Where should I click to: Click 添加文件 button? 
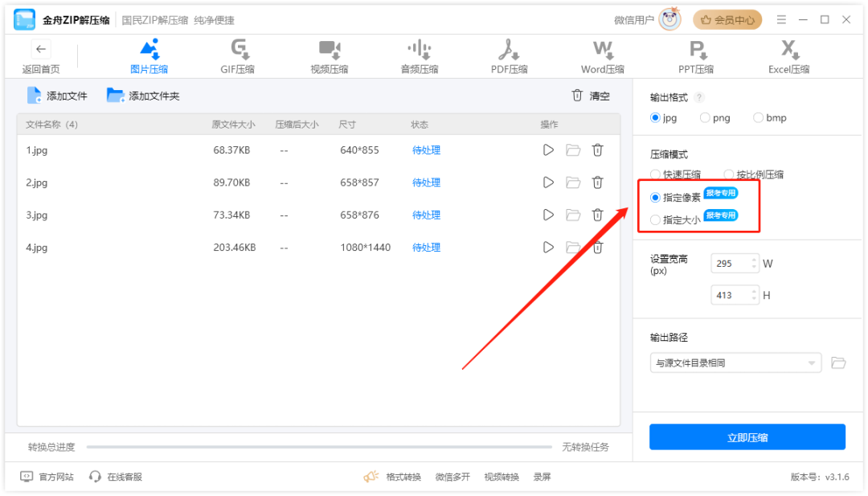click(x=57, y=96)
